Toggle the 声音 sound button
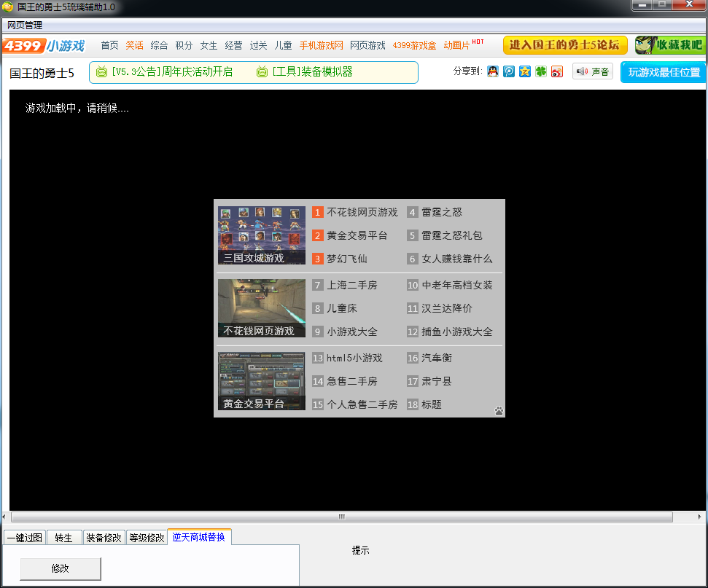 tap(592, 71)
